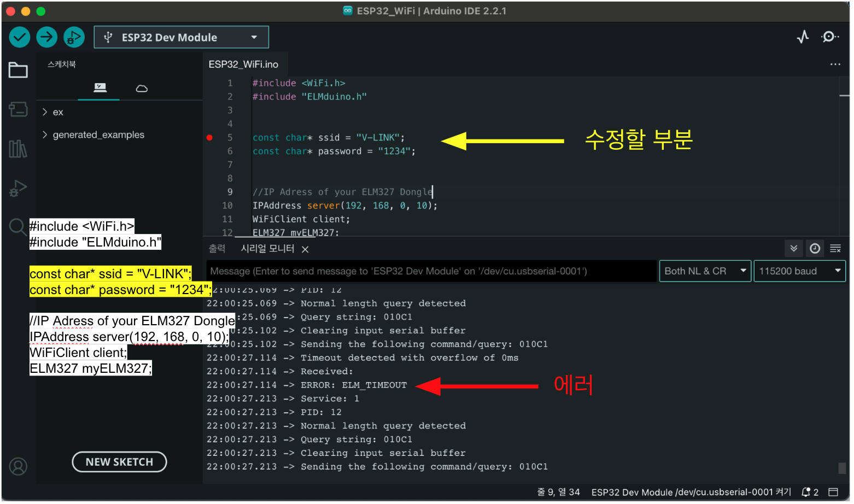Click the password "1234" code line
Viewport: 854px width, 504px height.
tap(334, 151)
